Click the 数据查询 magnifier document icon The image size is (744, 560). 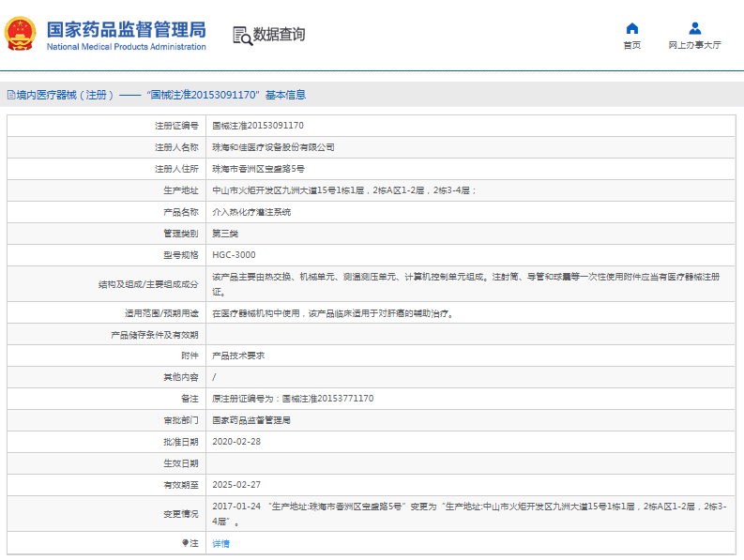pyautogui.click(x=242, y=36)
